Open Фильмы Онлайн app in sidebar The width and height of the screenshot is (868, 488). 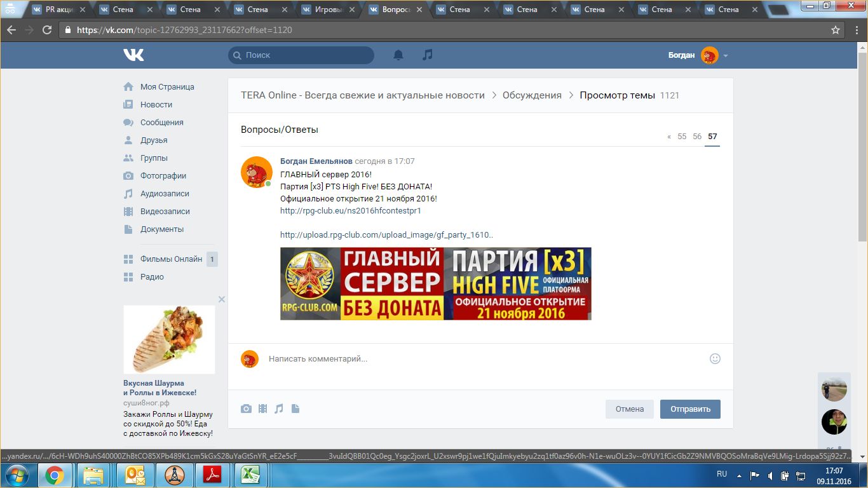[x=171, y=259]
